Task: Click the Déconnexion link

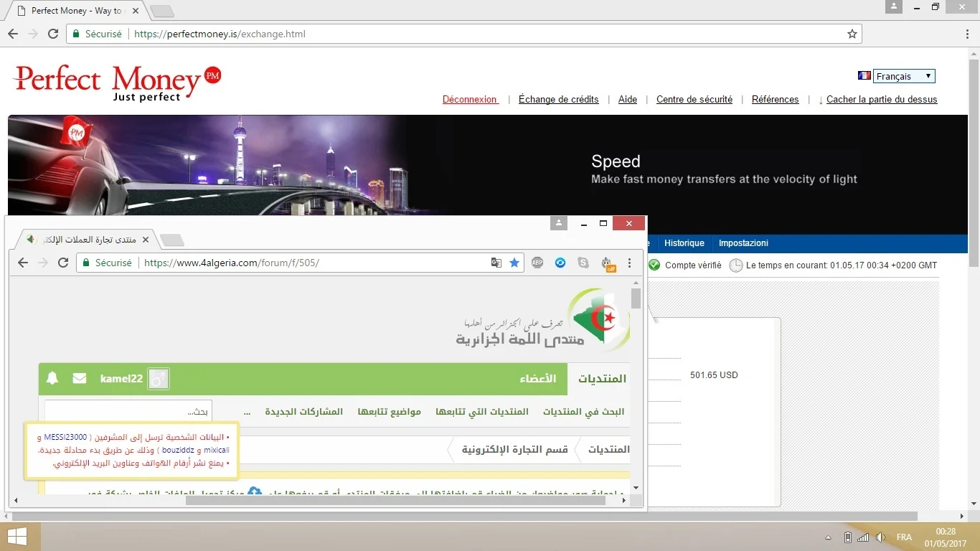Action: pyautogui.click(x=470, y=100)
